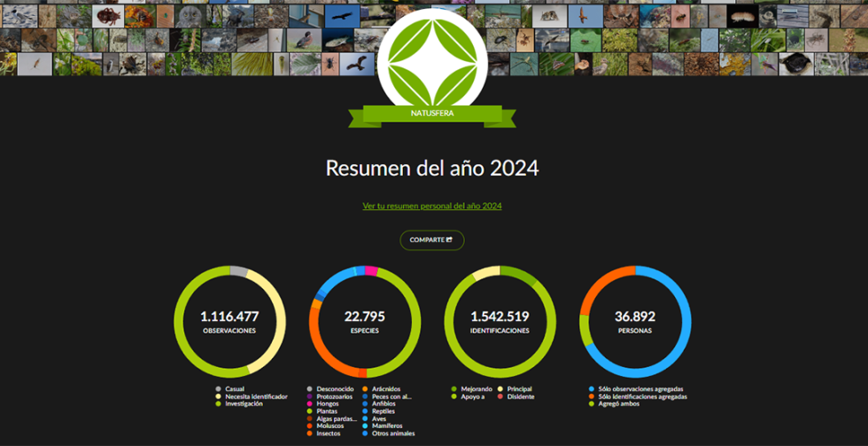Click the 1.116.477 Observaciones donut chart

229,320
